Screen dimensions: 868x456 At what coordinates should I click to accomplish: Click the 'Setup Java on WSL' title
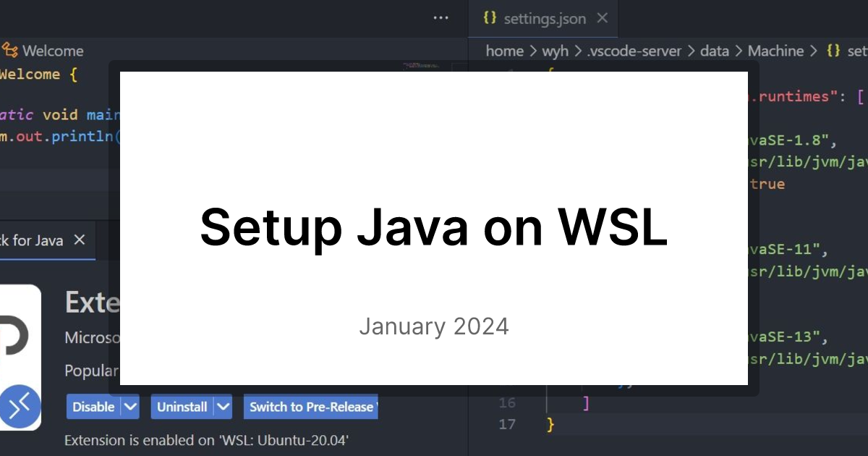point(433,227)
